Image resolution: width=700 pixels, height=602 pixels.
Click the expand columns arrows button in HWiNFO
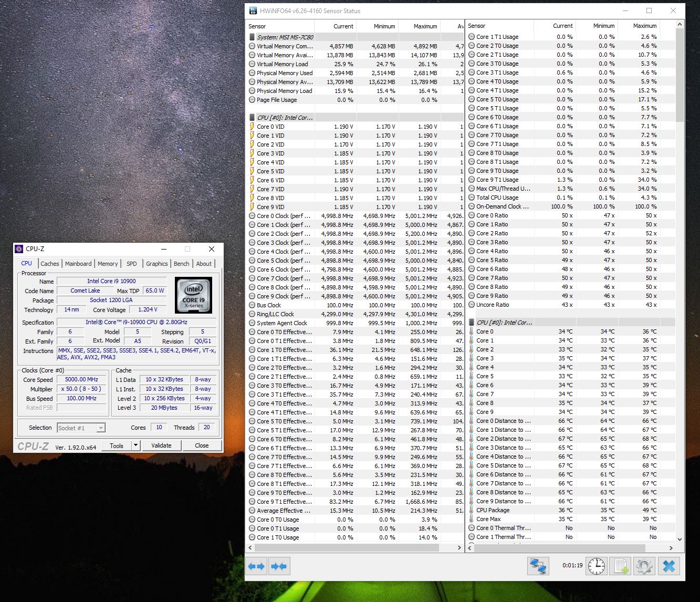[x=257, y=566]
